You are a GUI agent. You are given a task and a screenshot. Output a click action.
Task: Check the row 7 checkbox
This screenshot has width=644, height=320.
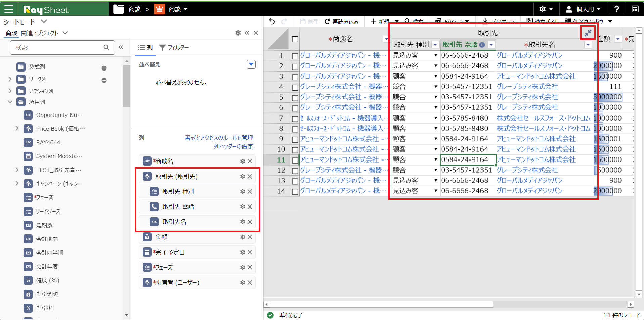[x=295, y=119]
